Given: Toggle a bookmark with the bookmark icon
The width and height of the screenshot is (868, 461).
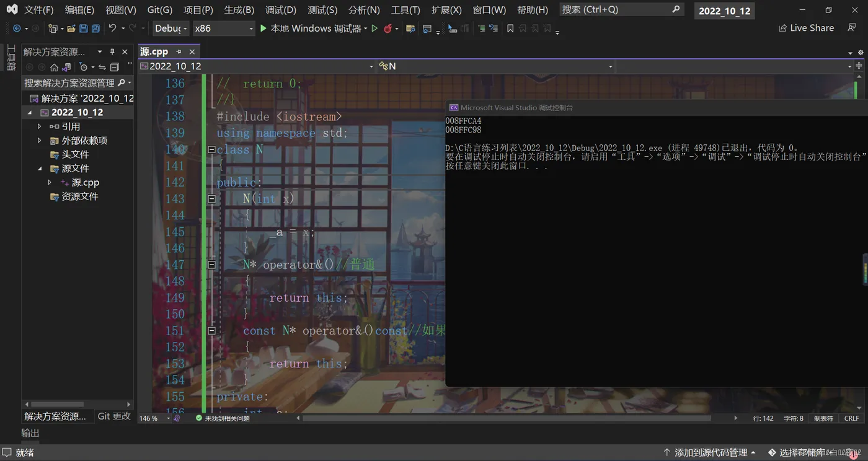Looking at the screenshot, I should pos(510,29).
